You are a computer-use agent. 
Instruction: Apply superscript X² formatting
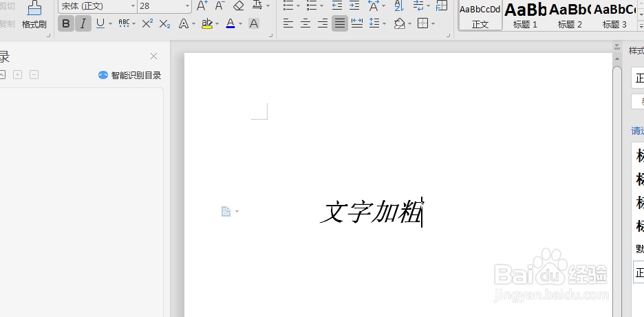pos(147,24)
